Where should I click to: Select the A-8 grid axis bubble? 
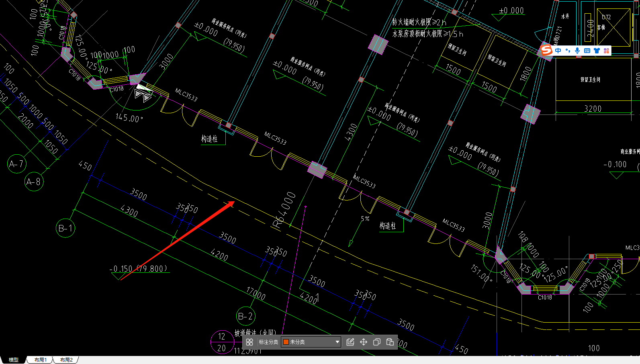click(34, 182)
